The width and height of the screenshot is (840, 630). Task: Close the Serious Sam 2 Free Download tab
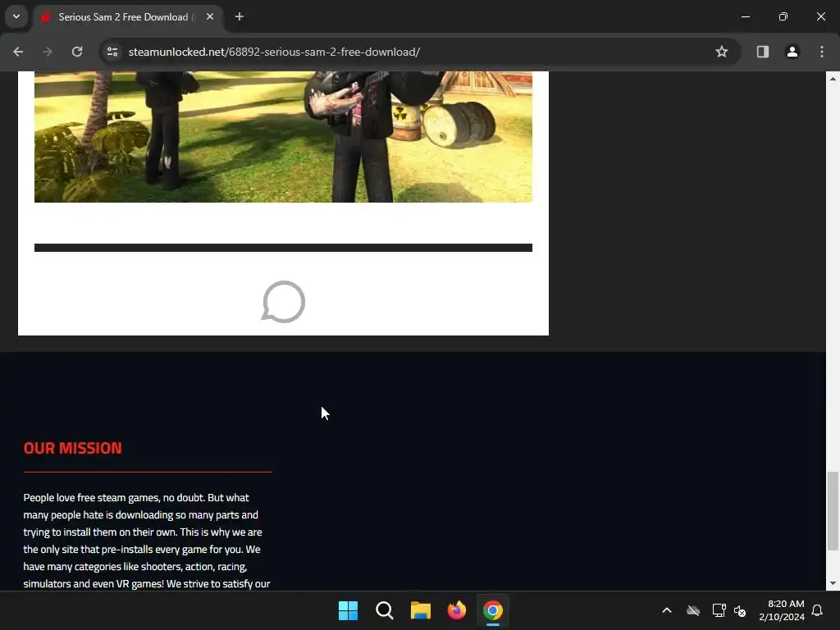coord(210,16)
